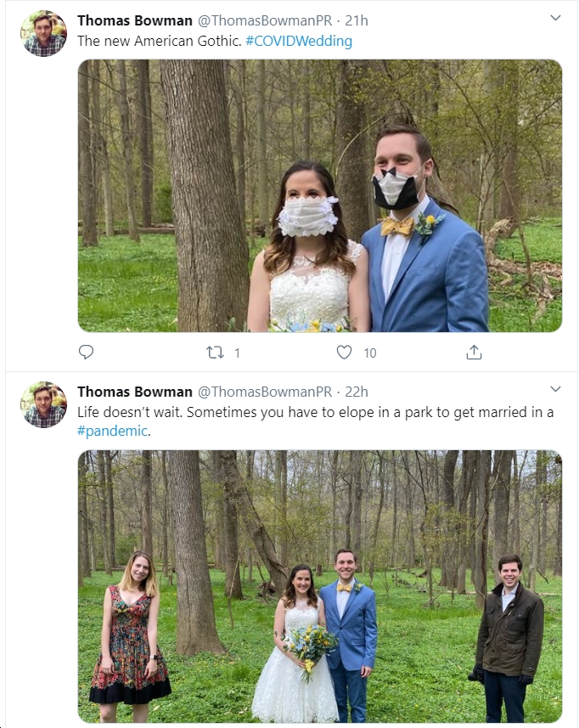Open the #COVIDWedding hashtag
The height and width of the screenshot is (728, 579).
pyautogui.click(x=299, y=41)
